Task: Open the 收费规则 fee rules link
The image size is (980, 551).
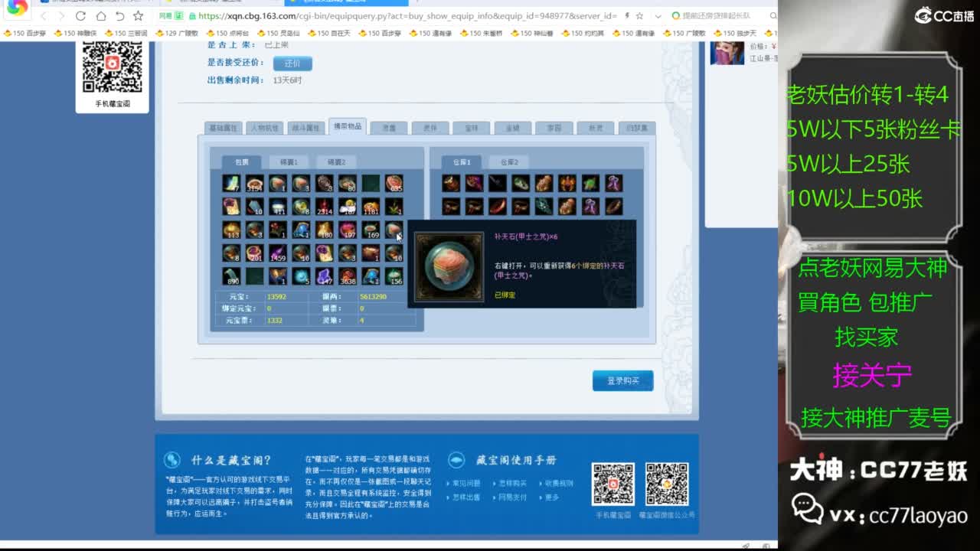Action: pyautogui.click(x=559, y=484)
